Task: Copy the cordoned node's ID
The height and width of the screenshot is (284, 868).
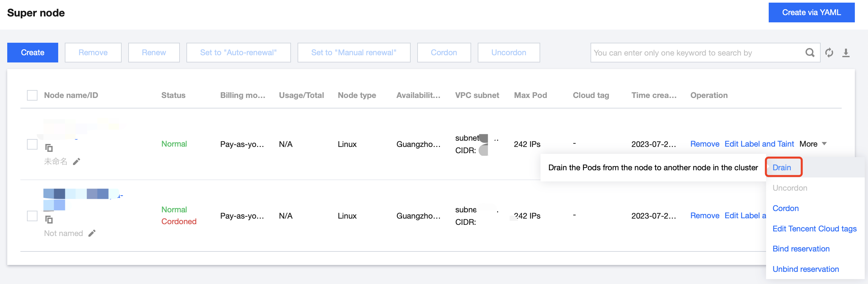Action: click(49, 220)
